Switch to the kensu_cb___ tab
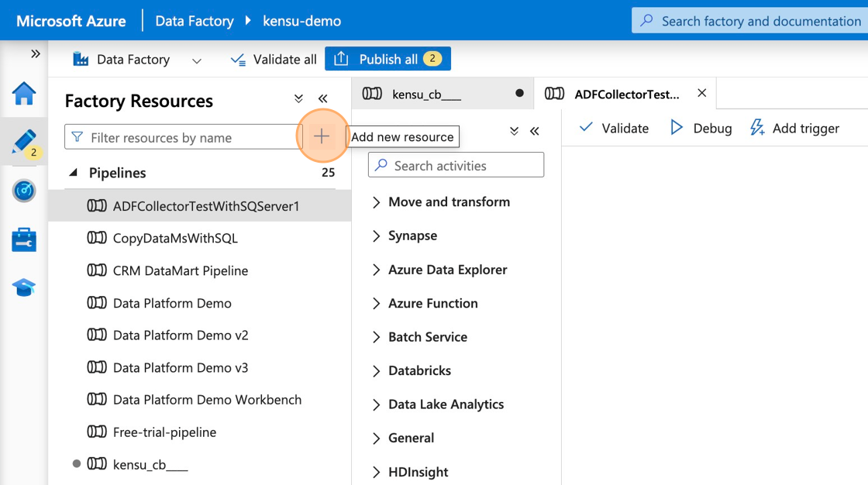 click(443, 94)
